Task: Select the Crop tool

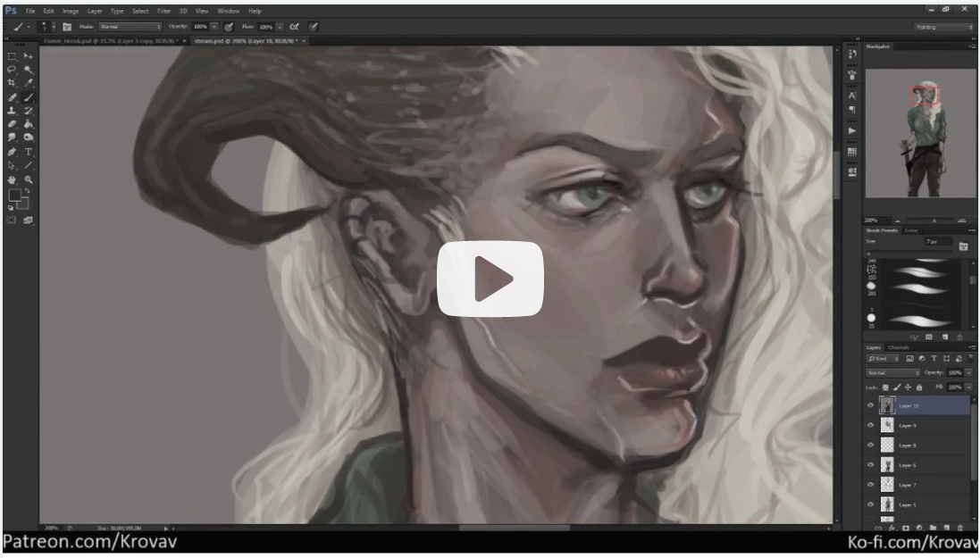Action: [12, 83]
